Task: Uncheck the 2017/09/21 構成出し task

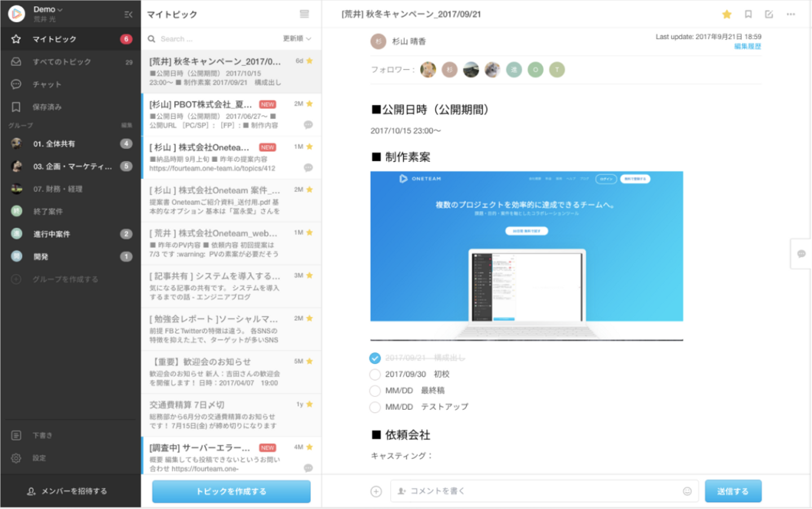Action: [375, 358]
